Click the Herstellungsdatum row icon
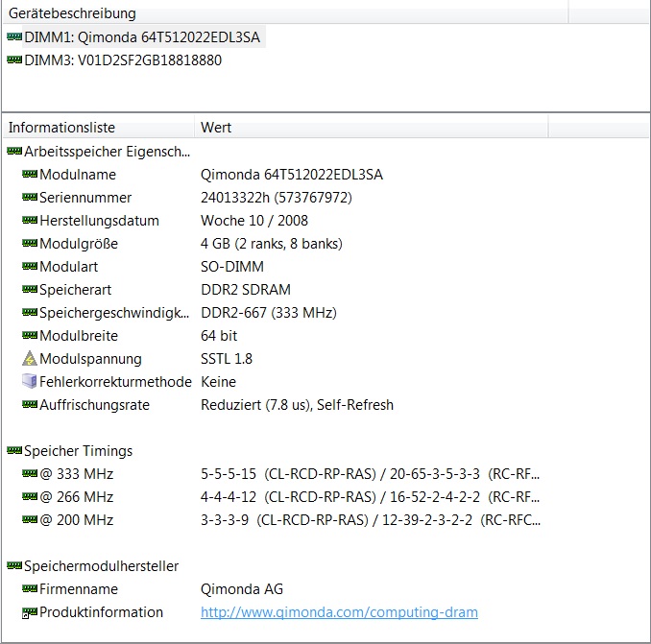Image resolution: width=651 pixels, height=644 pixels. coord(30,221)
